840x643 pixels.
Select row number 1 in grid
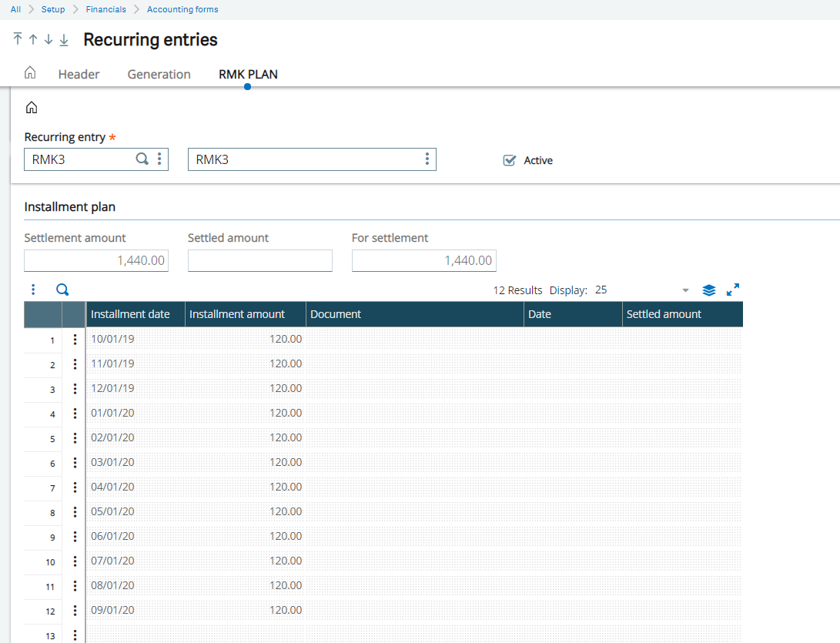pyautogui.click(x=52, y=340)
